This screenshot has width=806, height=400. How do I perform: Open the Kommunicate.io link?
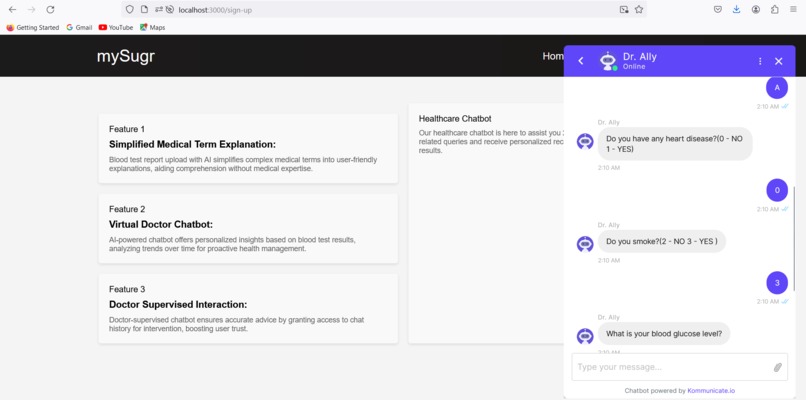point(710,391)
